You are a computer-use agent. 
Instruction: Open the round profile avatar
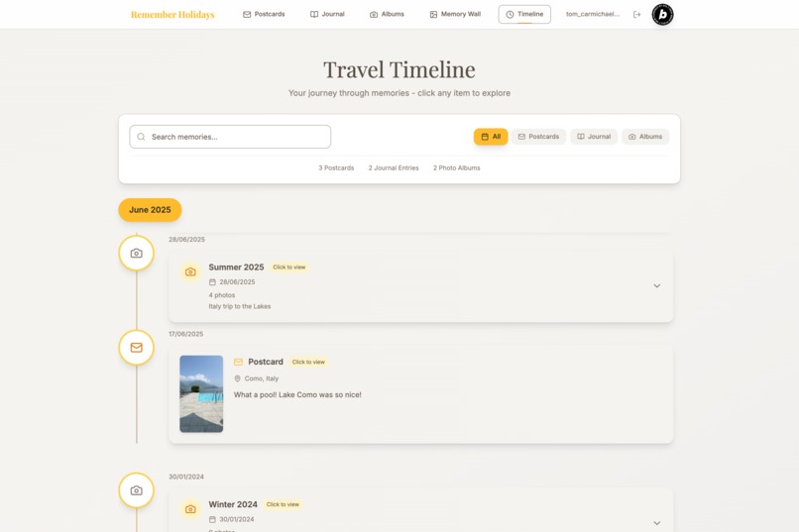pos(662,14)
